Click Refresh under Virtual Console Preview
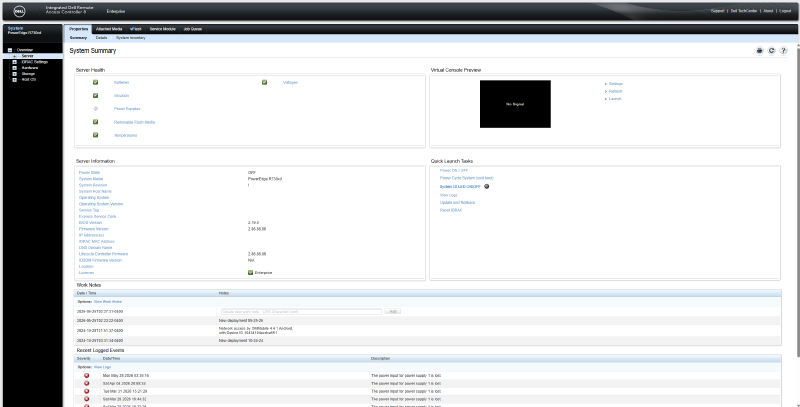Screen dimensions: 800x407 pos(615,91)
